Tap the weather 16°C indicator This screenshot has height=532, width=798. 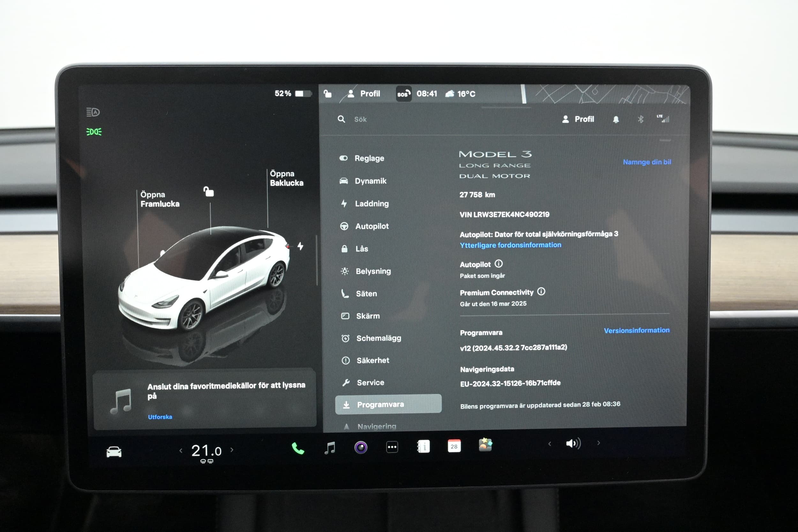coord(460,94)
